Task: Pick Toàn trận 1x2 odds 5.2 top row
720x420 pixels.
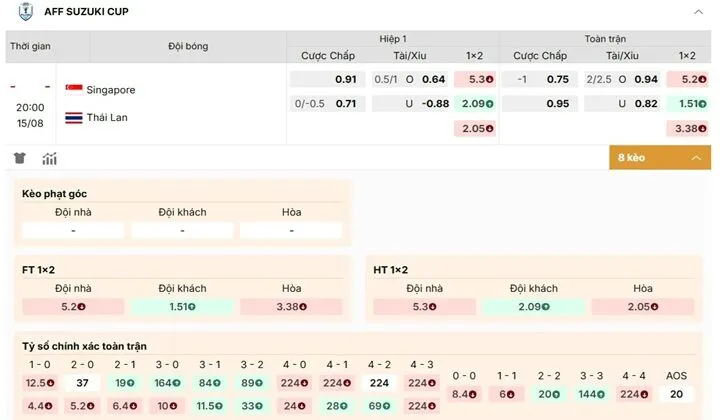Action: click(x=687, y=79)
